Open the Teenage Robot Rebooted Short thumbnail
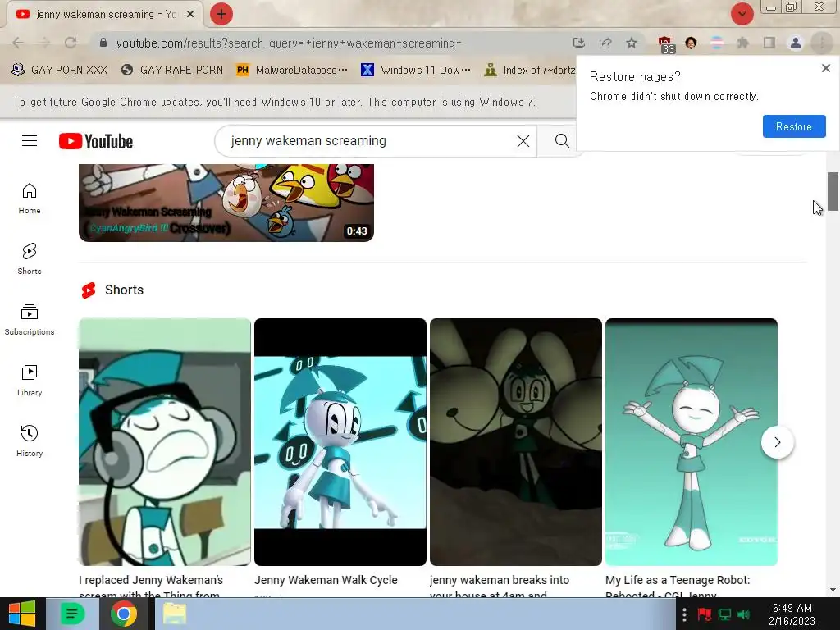Image resolution: width=840 pixels, height=630 pixels. 691,442
